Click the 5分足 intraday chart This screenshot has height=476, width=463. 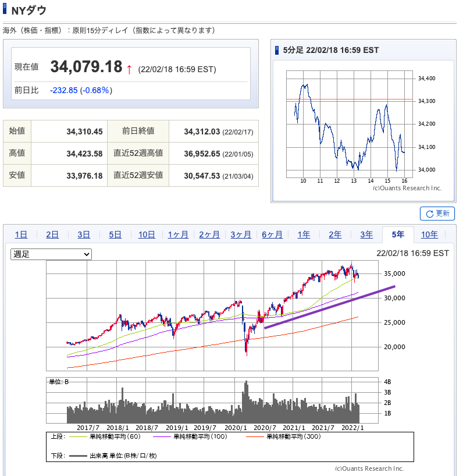coord(350,124)
